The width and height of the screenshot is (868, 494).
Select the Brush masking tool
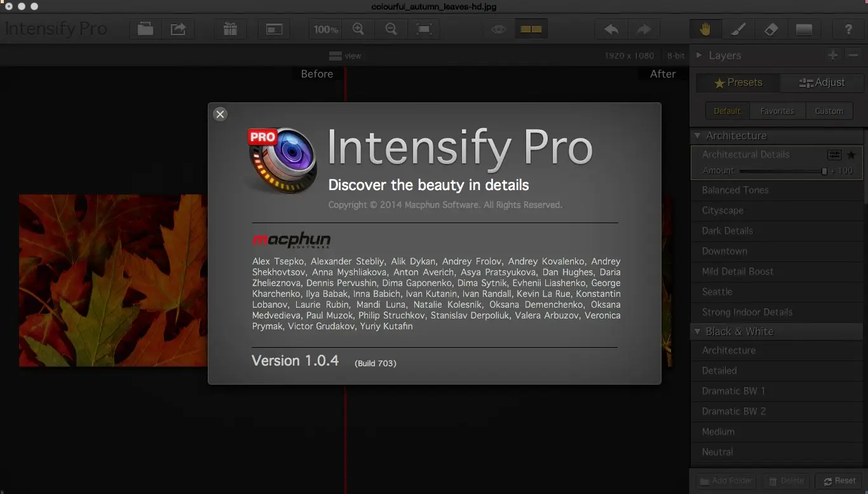tap(738, 29)
